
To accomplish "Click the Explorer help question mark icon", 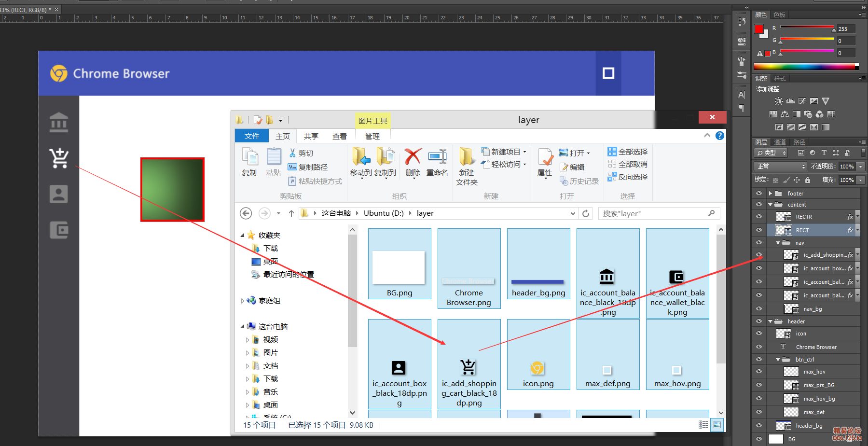I will point(719,136).
